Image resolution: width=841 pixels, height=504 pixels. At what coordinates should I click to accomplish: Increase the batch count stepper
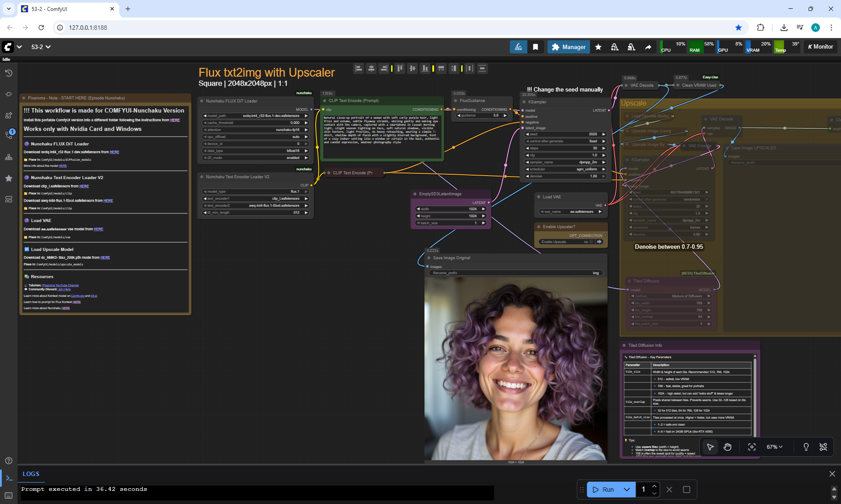point(654,486)
